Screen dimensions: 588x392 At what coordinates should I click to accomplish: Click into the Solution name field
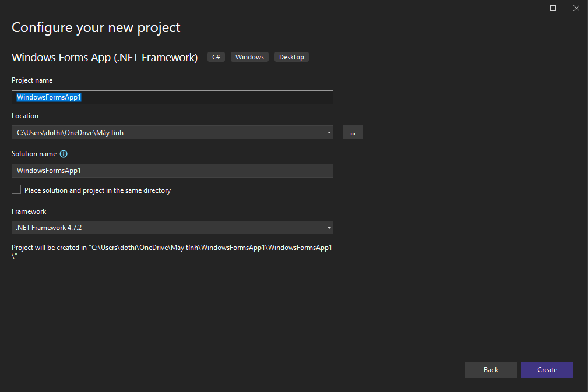coord(172,171)
